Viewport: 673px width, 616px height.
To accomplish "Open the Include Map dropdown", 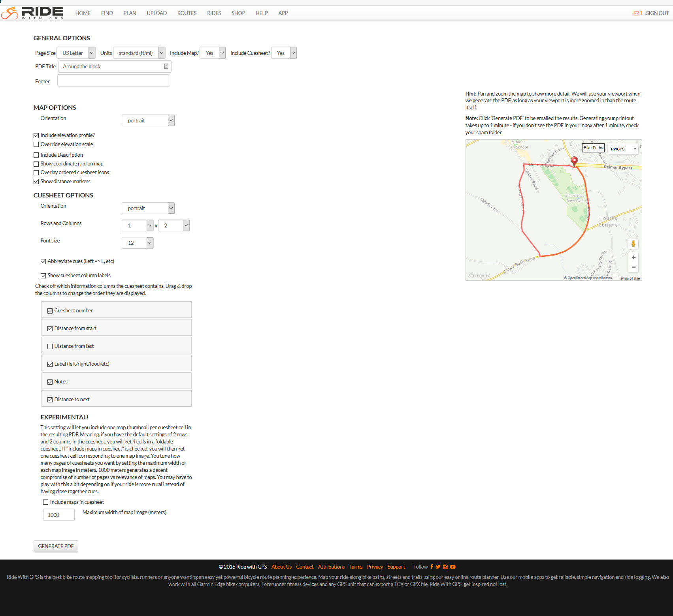I will (213, 53).
